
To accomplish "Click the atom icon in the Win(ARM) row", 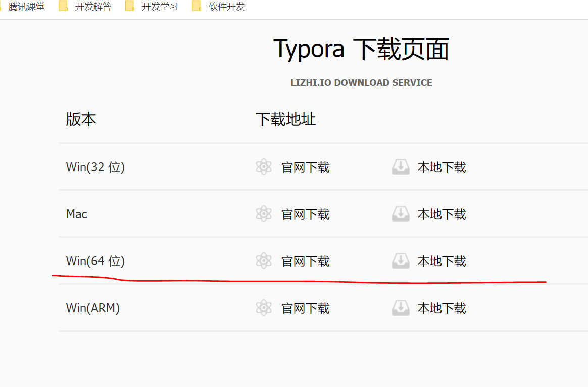I will coord(264,308).
